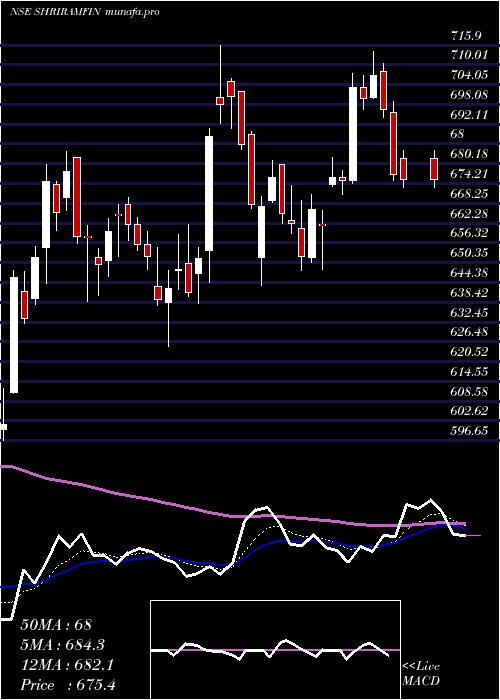Click the Price : 675.4 readout
Image resolution: width=500 pixels, height=700 pixels.
coord(68,685)
